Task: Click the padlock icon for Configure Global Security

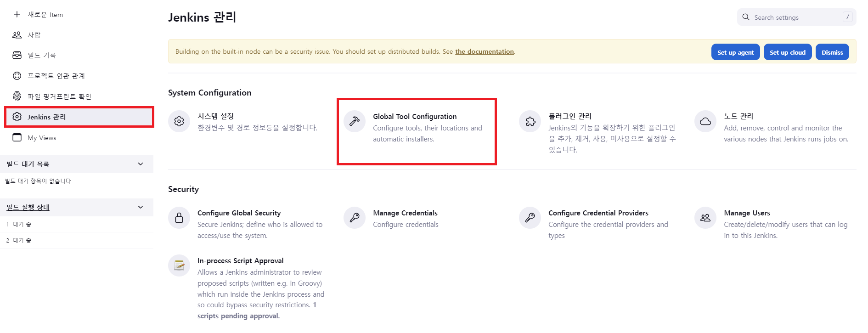Action: pyautogui.click(x=179, y=218)
